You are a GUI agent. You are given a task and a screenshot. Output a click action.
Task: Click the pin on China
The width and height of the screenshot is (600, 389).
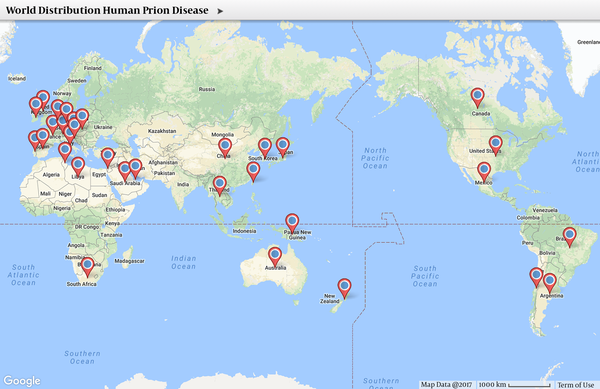[x=225, y=148]
